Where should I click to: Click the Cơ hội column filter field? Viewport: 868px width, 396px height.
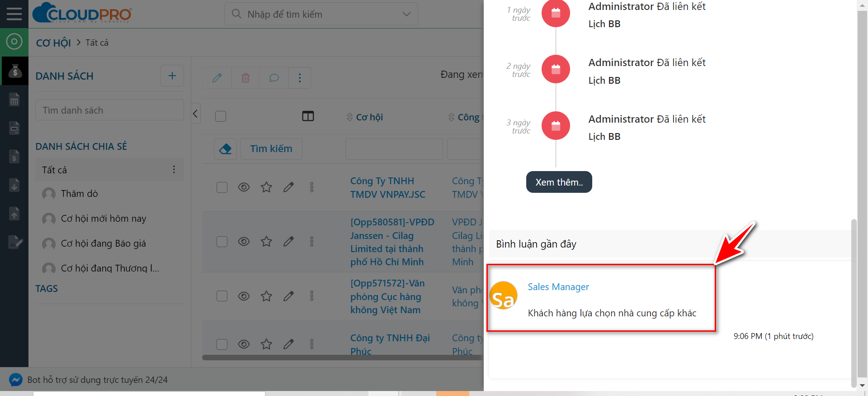pyautogui.click(x=394, y=149)
